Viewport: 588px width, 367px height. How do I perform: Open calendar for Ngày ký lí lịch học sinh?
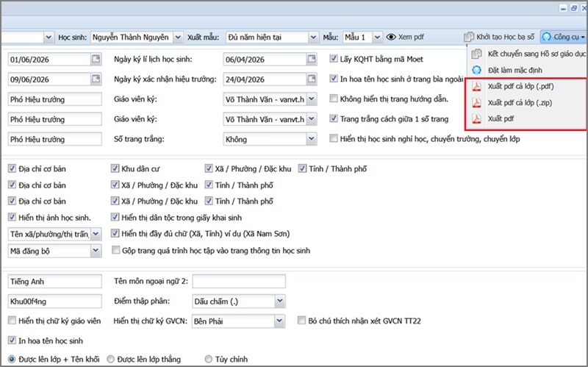point(312,59)
